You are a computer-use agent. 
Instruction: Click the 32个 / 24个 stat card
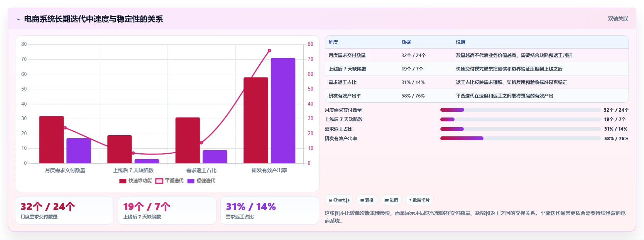coord(64,210)
